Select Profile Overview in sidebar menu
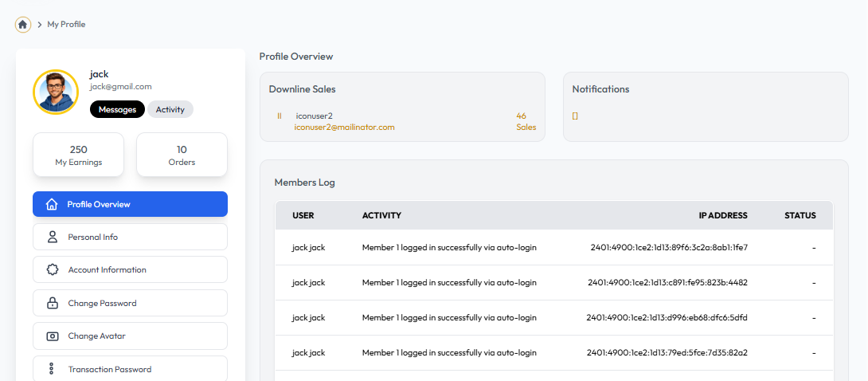The image size is (868, 381). coord(130,204)
